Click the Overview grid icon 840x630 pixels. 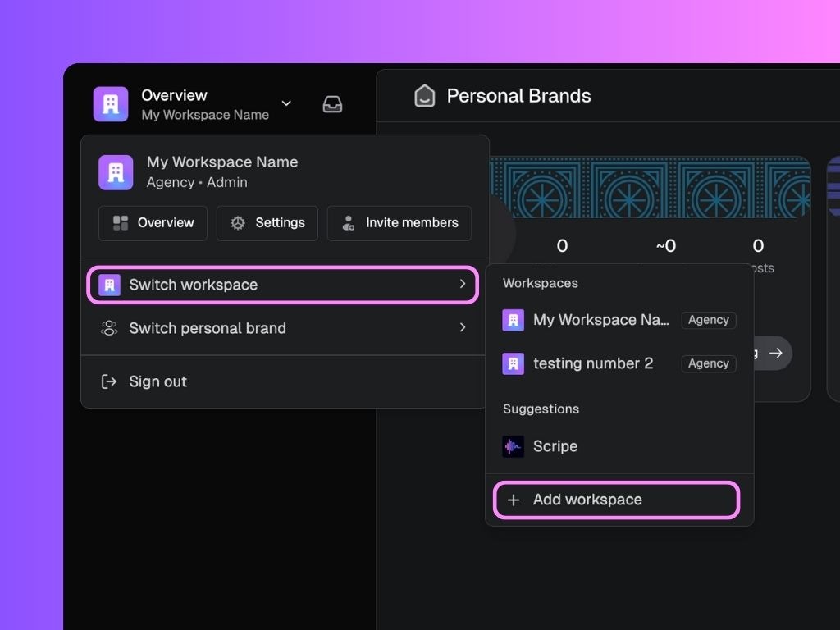click(121, 223)
